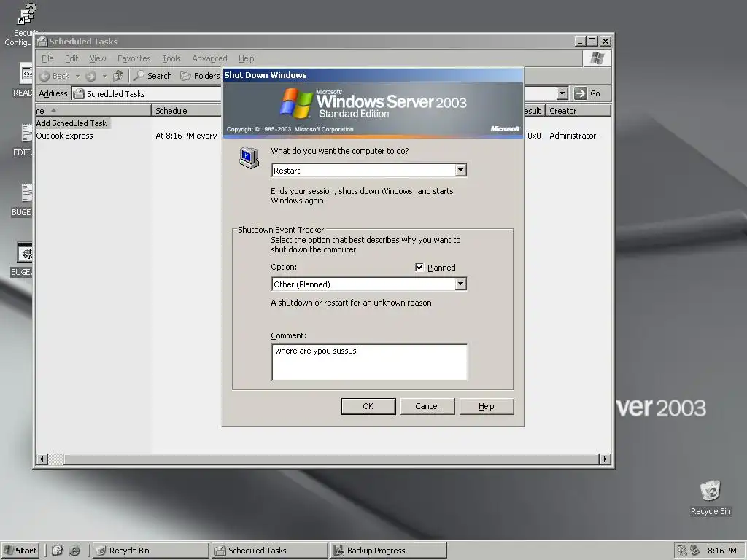The width and height of the screenshot is (747, 560).
Task: Click the second system tray icon
Action: (x=695, y=551)
